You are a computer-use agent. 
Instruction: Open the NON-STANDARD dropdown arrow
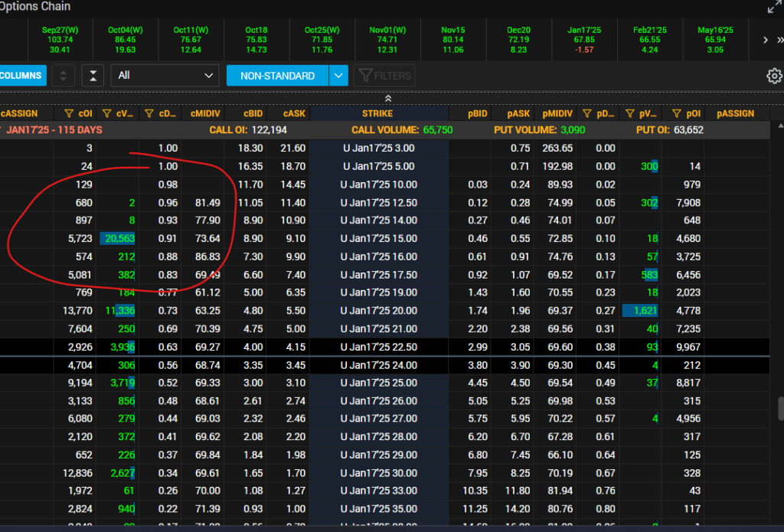pos(338,76)
